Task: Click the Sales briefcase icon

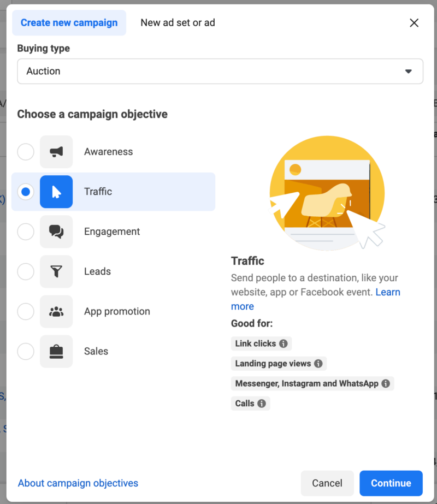Action: [x=56, y=351]
